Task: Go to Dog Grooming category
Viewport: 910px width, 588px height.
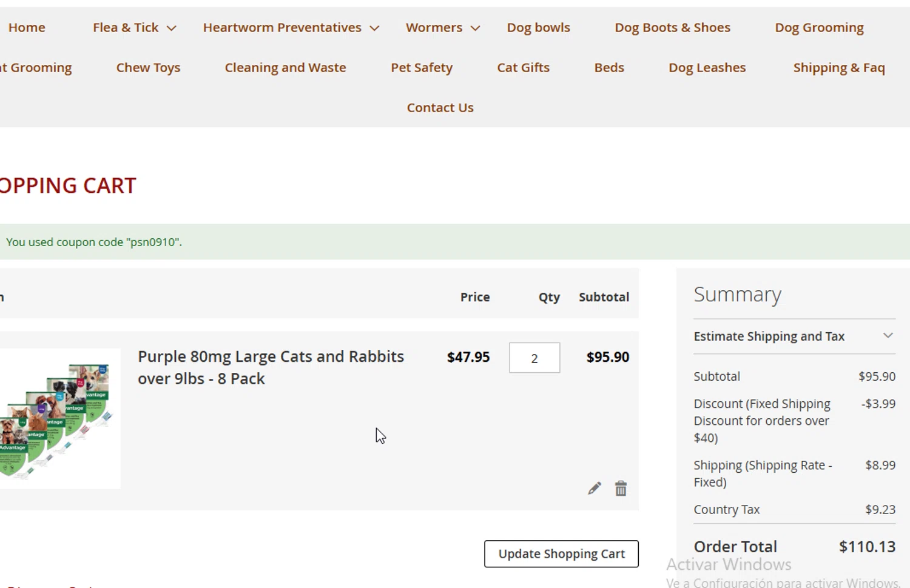Action: [x=820, y=28]
